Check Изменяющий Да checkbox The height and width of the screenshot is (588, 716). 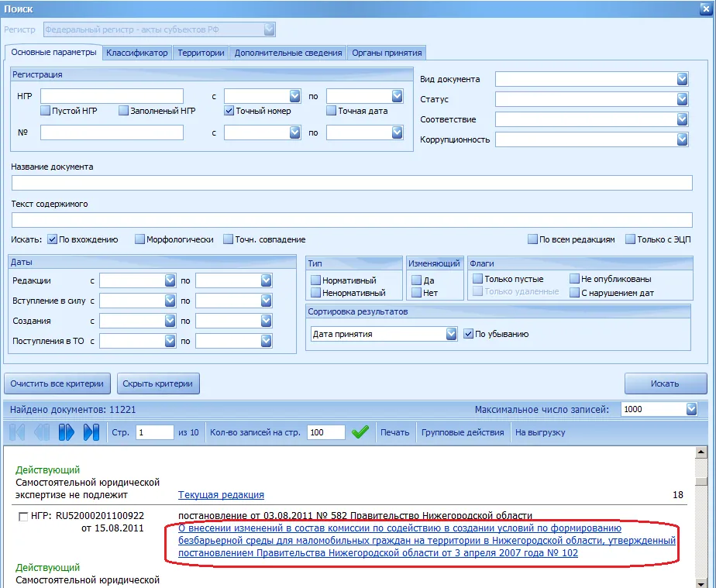[x=416, y=280]
